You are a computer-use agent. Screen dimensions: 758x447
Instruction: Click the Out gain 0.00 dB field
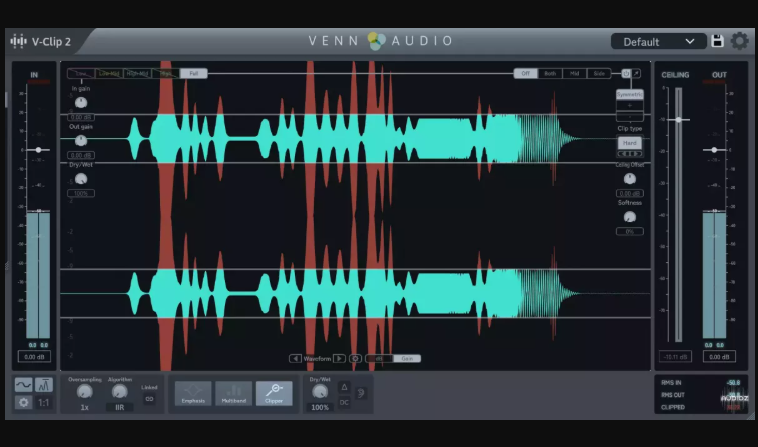coord(81,155)
